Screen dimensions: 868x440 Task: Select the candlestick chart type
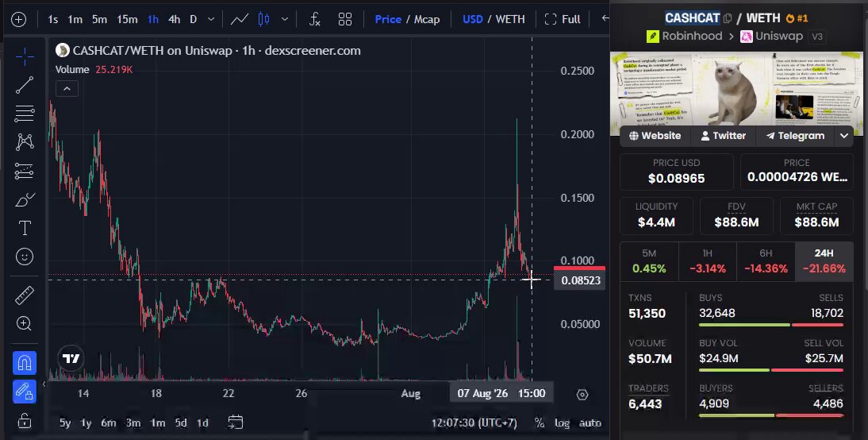(x=264, y=19)
